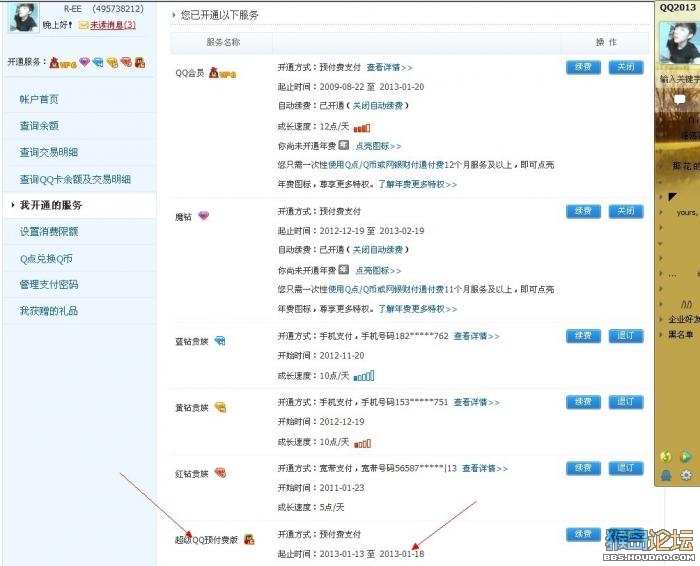
Task: Click 蓝钻贵族 growth speed bar indicator
Action: point(364,376)
